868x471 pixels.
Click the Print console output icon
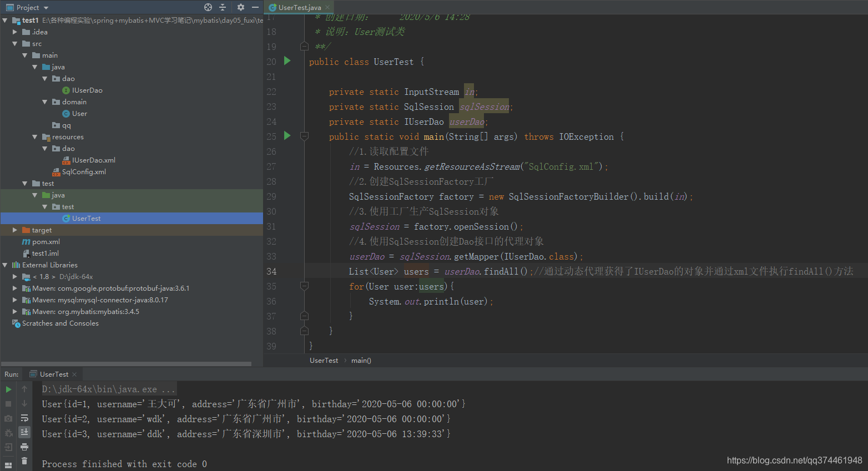24,447
